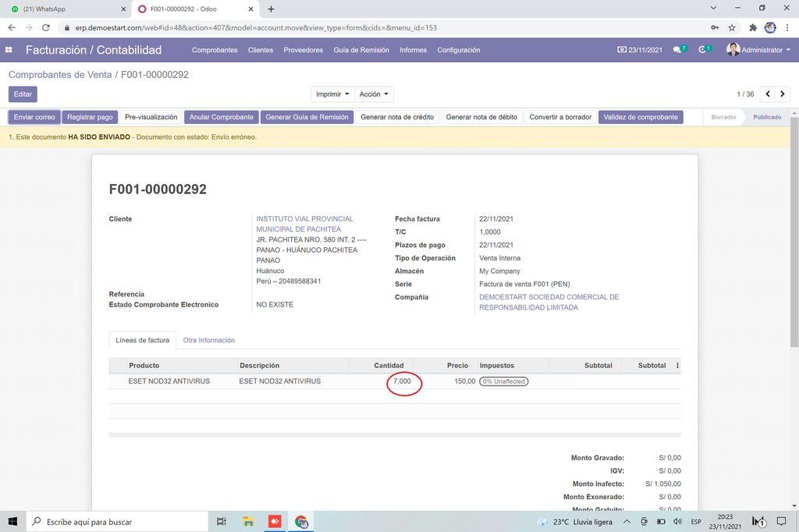Open the Administrator user menu
The height and width of the screenshot is (532, 799).
point(758,50)
